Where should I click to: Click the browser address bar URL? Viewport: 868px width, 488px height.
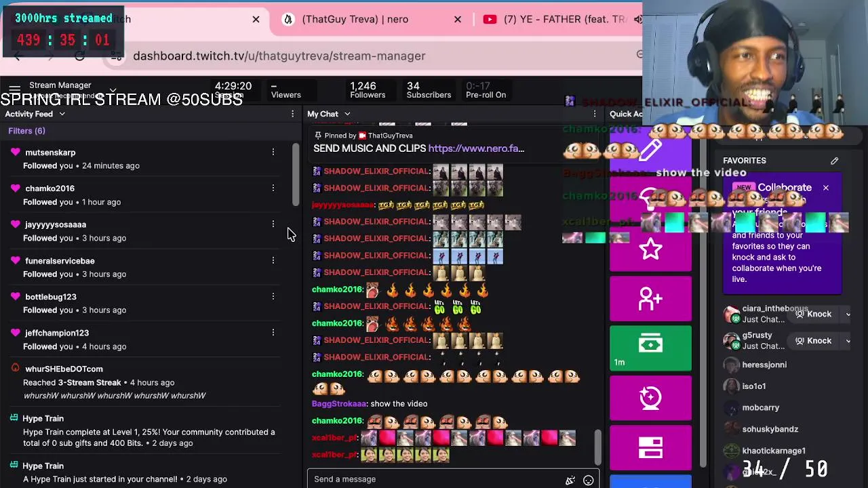279,56
